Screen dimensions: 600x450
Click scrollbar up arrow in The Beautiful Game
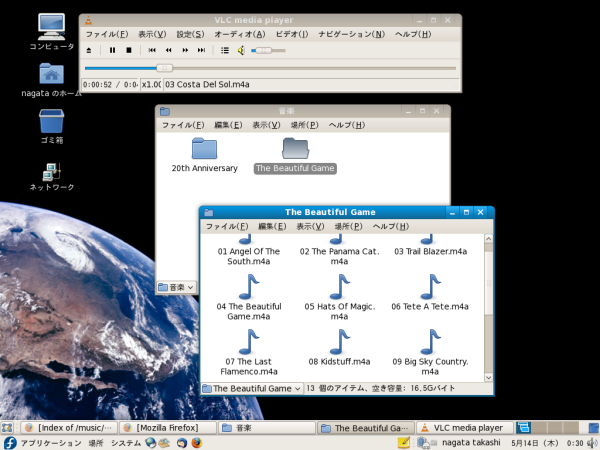click(x=489, y=239)
